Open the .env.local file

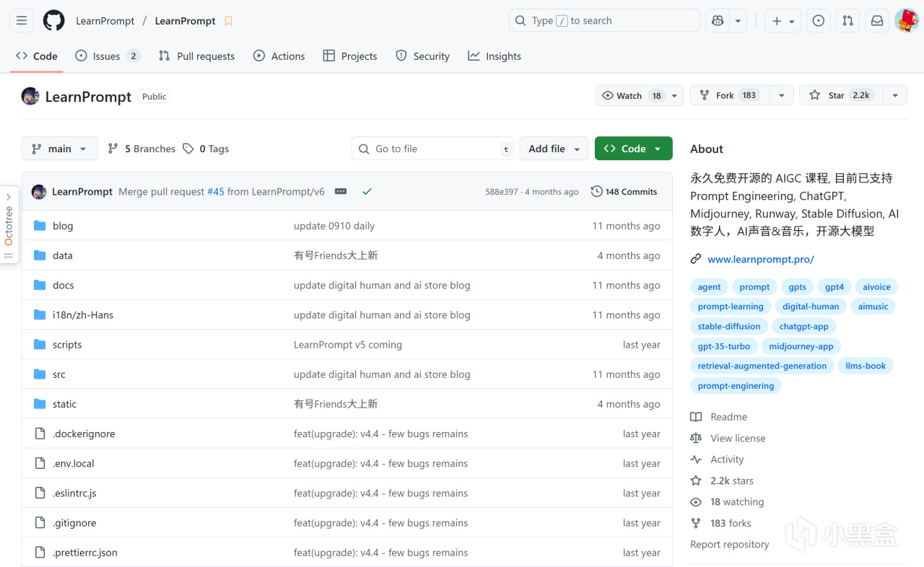coord(74,464)
